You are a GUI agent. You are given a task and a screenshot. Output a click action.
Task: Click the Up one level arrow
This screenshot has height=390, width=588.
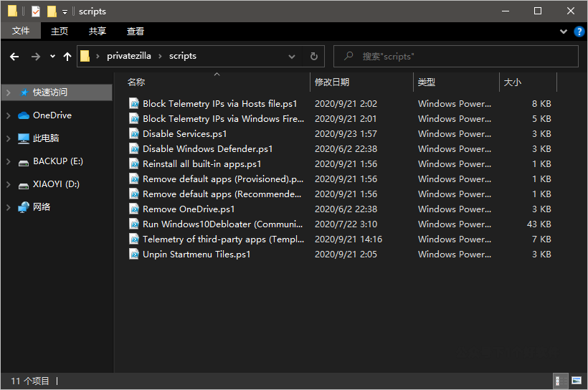click(67, 57)
